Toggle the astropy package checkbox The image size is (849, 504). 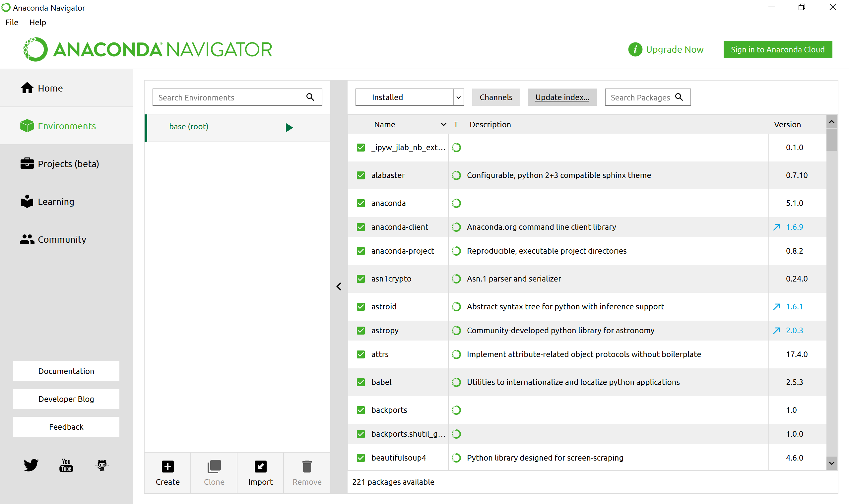[360, 331]
